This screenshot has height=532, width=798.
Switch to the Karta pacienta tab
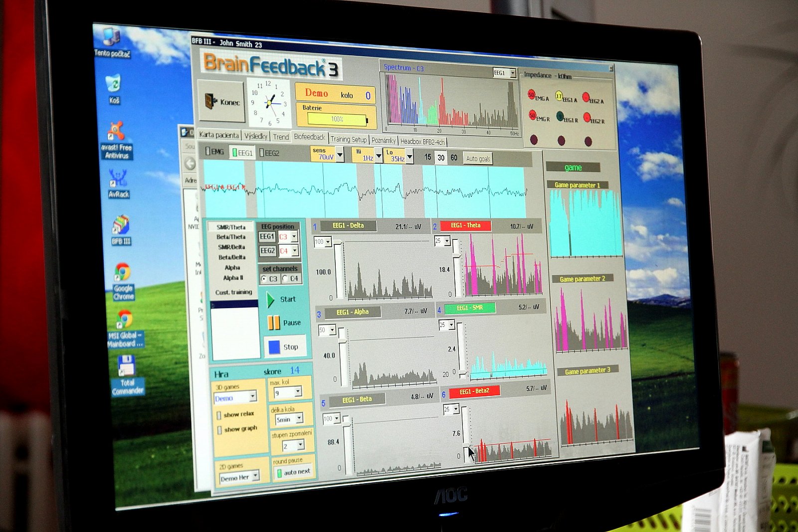[x=219, y=135]
